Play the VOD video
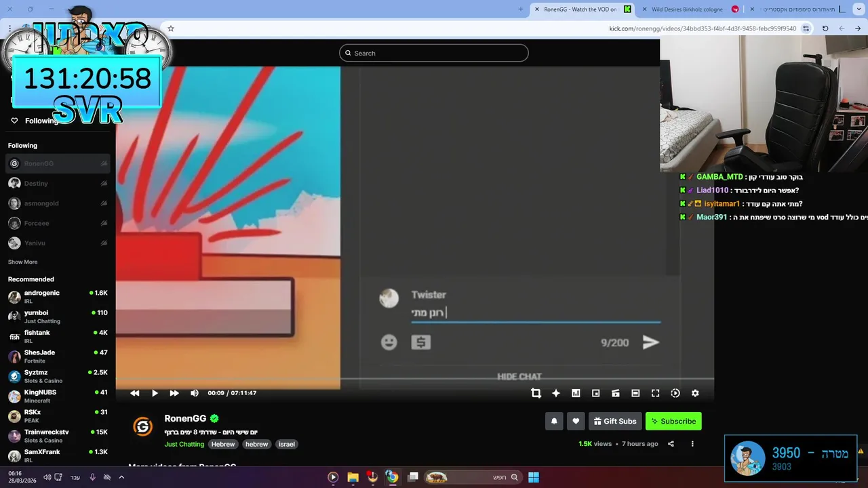The width and height of the screenshot is (868, 488). [155, 393]
